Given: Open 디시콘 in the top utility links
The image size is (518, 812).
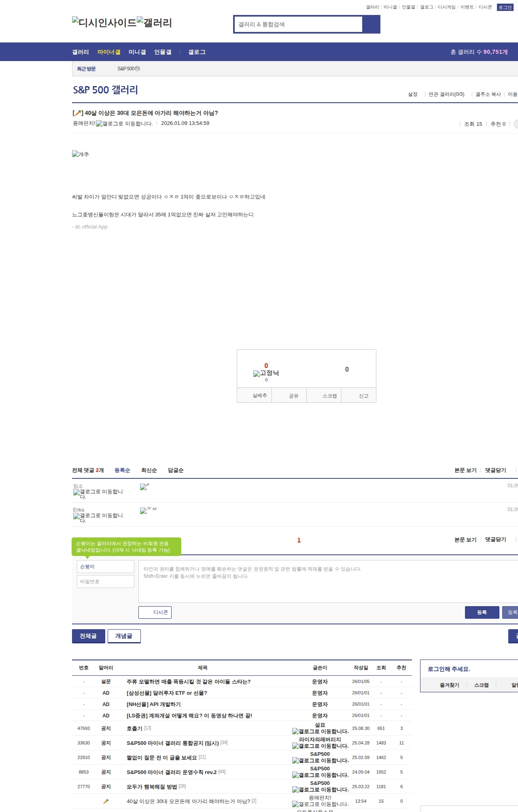Looking at the screenshot, I should [x=485, y=7].
